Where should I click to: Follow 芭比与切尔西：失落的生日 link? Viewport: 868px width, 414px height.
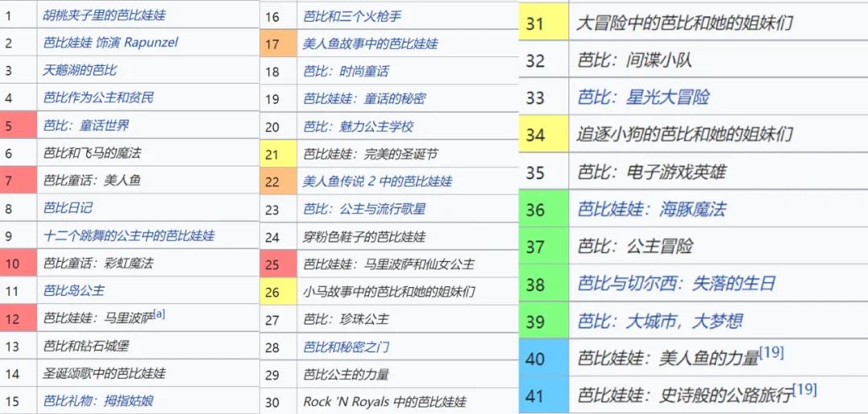[x=677, y=284]
